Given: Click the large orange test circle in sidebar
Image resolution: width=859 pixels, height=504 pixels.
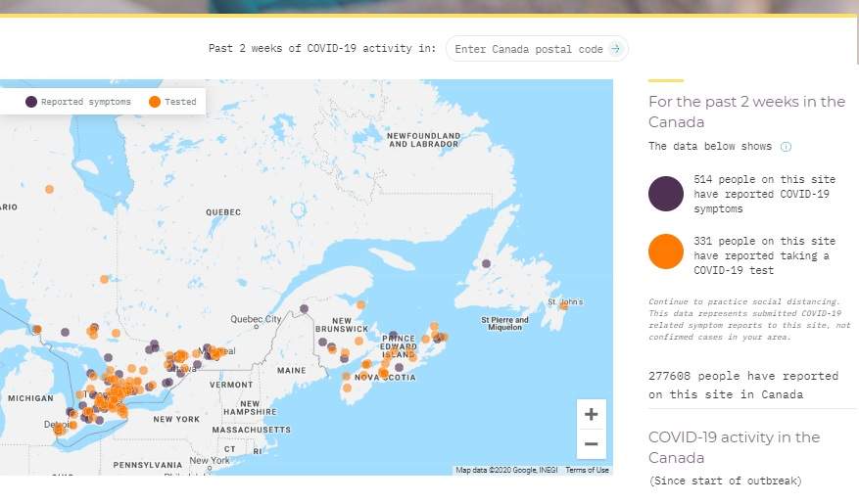Looking at the screenshot, I should (666, 252).
